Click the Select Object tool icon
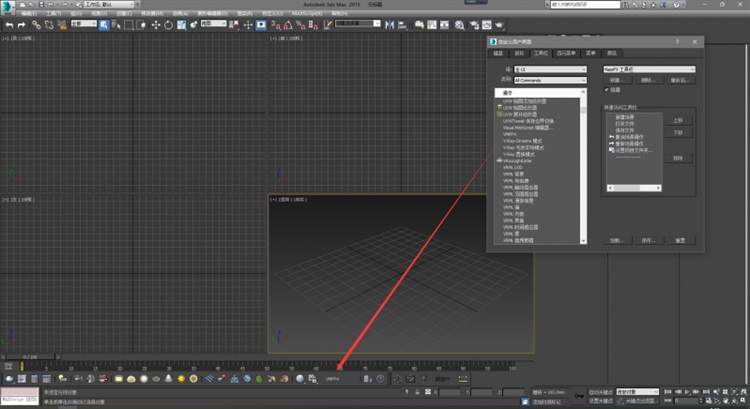The image size is (750, 409). [x=103, y=24]
